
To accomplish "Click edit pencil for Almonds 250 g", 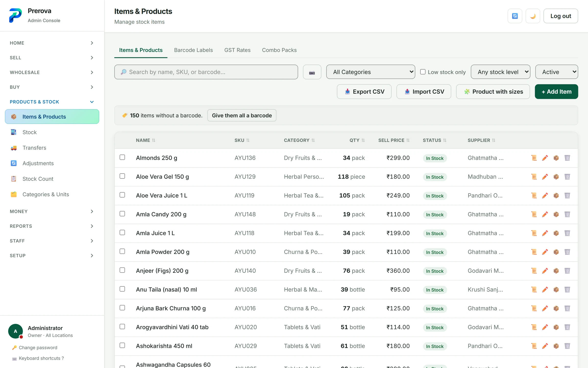I will [x=545, y=158].
